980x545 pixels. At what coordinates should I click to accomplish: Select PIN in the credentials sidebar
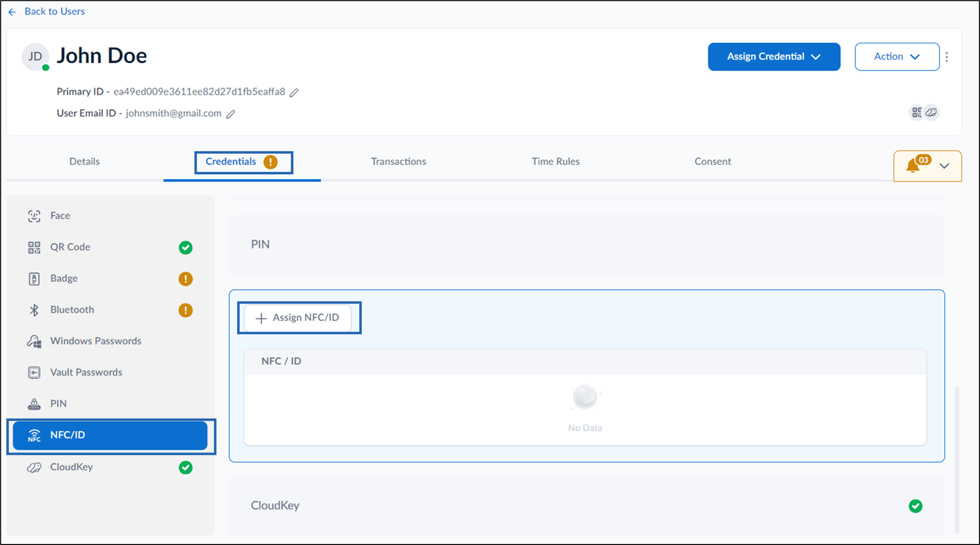click(110, 403)
